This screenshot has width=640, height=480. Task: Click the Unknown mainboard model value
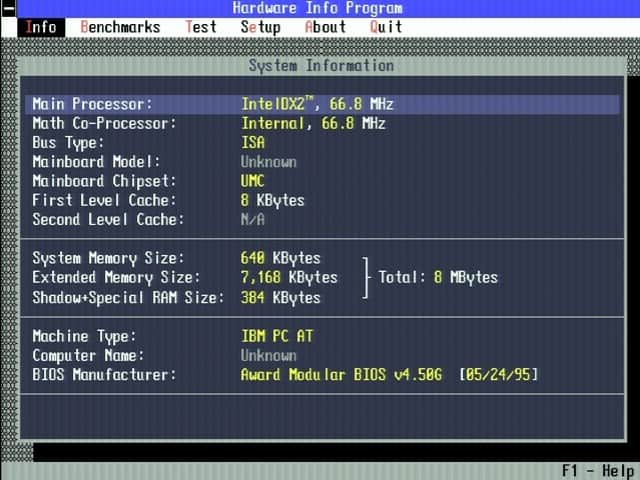269,162
